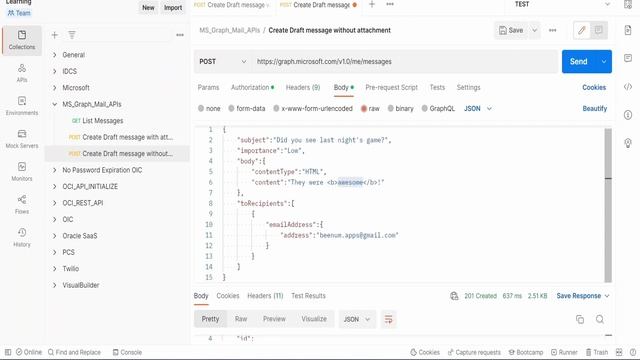The image size is (640, 360).
Task: Switch to the Authorization tab
Action: [252, 87]
